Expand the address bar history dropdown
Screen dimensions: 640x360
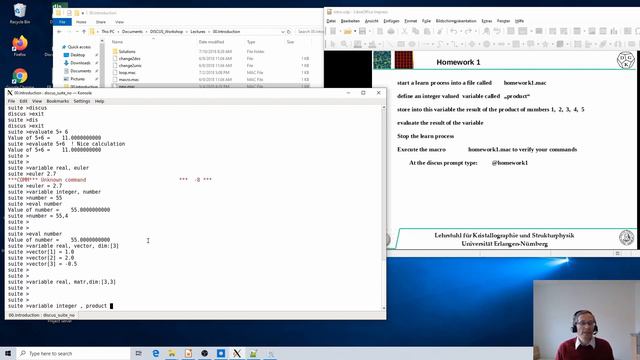pos(282,32)
